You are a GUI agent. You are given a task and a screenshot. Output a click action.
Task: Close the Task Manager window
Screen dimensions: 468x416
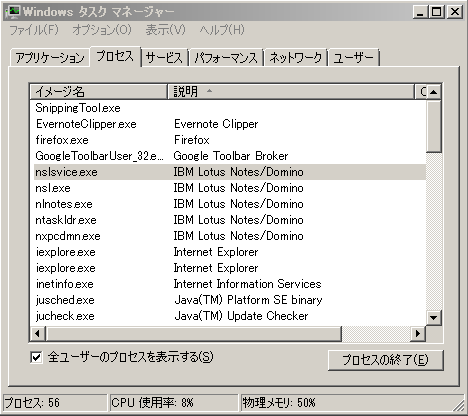click(x=455, y=12)
